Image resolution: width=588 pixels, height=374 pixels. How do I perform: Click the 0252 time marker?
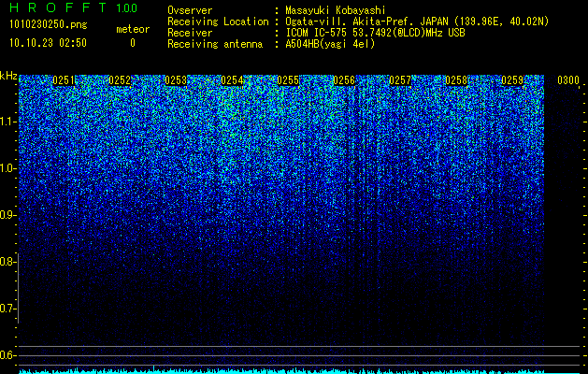tap(120, 80)
